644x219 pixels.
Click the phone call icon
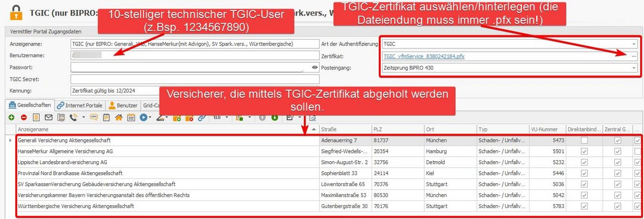point(73,118)
